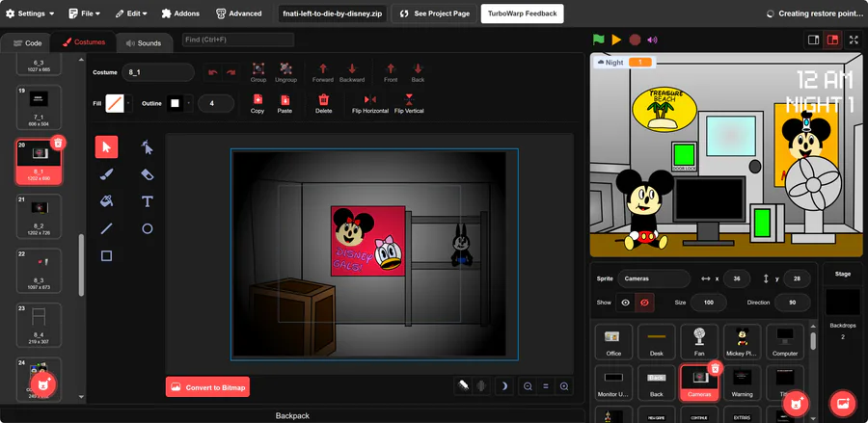
Task: Open the Advanced menu
Action: (x=238, y=13)
